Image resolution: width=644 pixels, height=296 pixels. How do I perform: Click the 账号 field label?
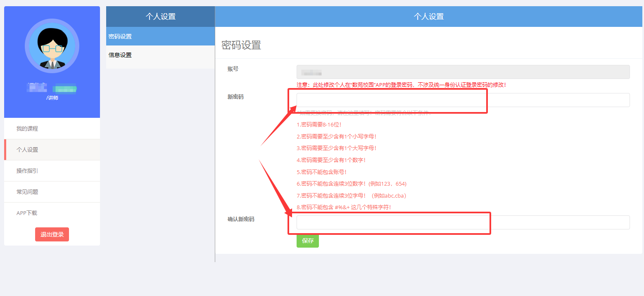[x=233, y=69]
